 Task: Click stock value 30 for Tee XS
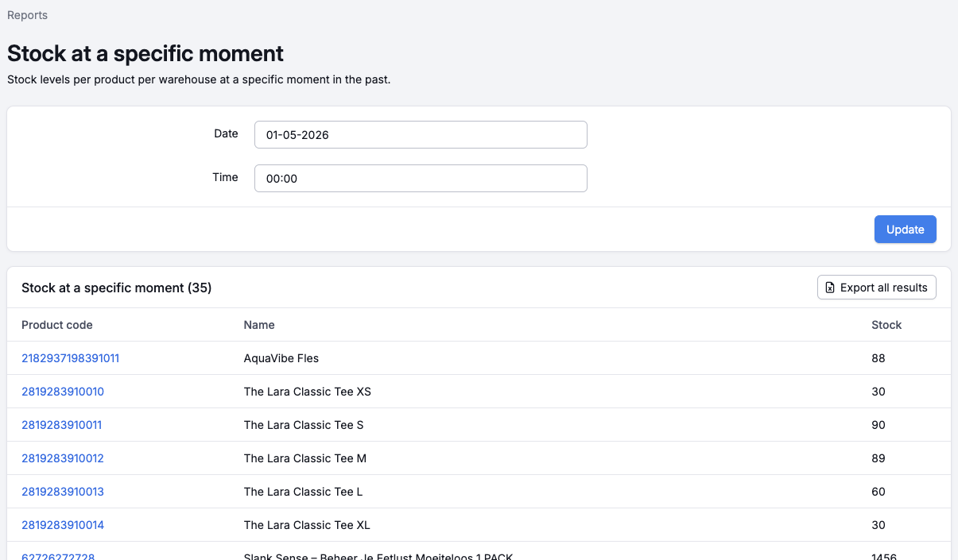[x=878, y=392]
